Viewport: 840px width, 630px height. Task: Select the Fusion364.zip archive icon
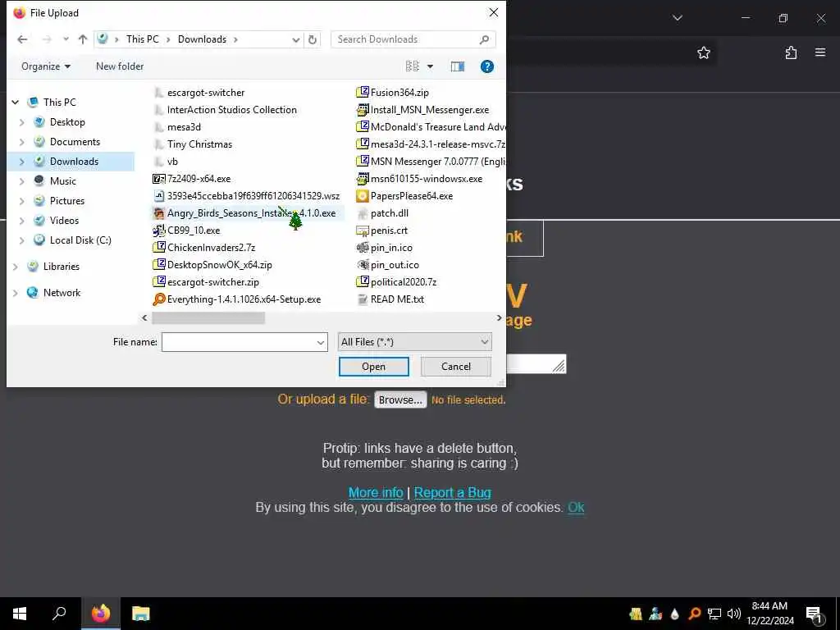(x=363, y=92)
